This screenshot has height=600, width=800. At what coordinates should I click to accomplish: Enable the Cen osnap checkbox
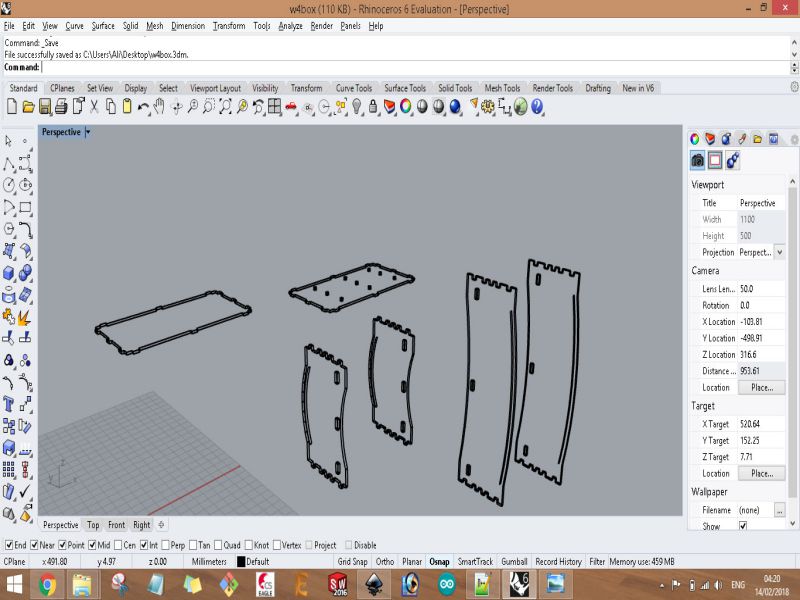pyautogui.click(x=118, y=545)
